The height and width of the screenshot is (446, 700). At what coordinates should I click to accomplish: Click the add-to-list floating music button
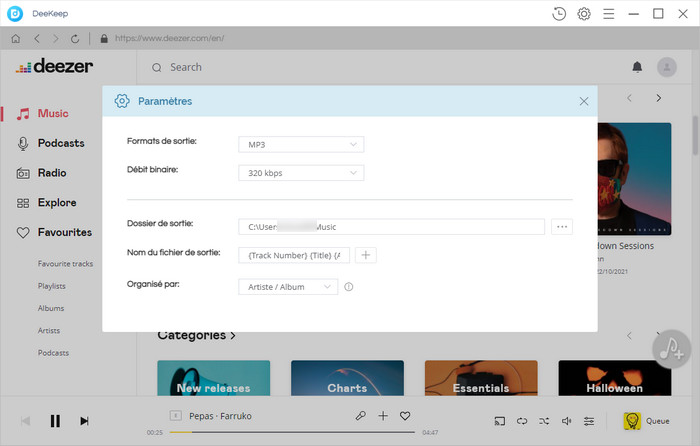pos(671,347)
